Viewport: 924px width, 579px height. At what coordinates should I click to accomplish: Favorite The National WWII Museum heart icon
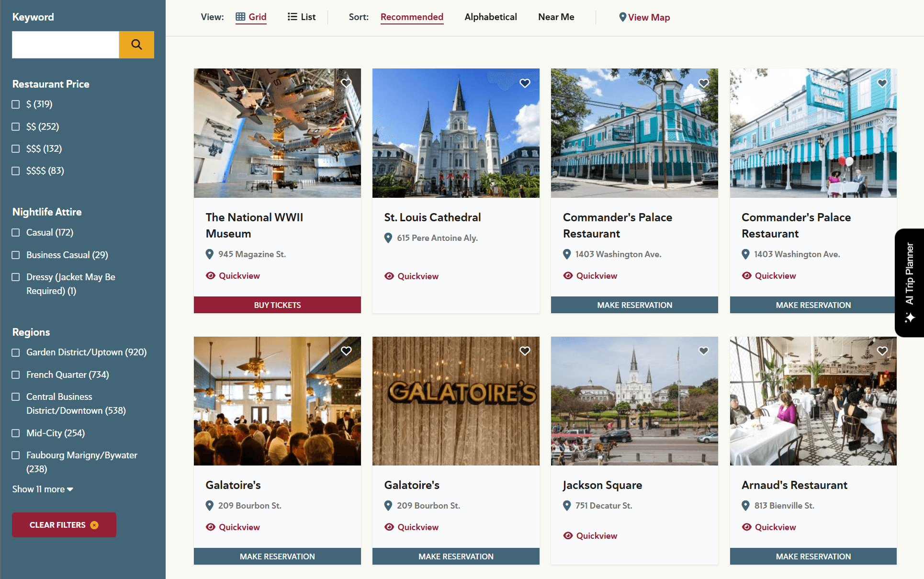point(346,83)
